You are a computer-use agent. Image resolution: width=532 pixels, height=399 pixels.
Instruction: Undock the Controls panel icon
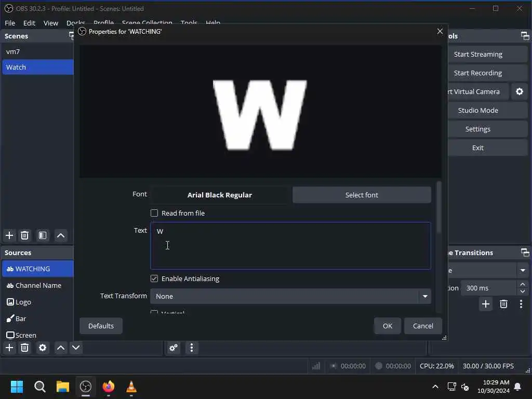point(525,36)
